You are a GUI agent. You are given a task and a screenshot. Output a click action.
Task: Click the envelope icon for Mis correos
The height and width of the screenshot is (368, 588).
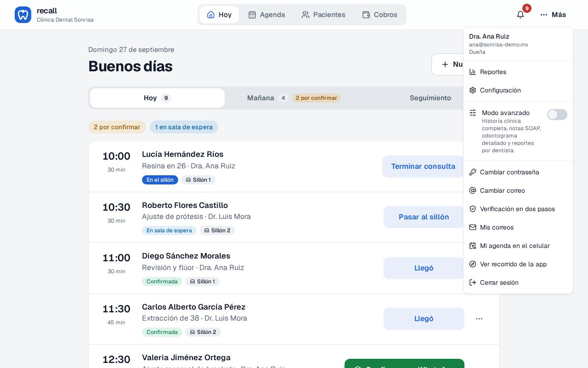click(473, 227)
